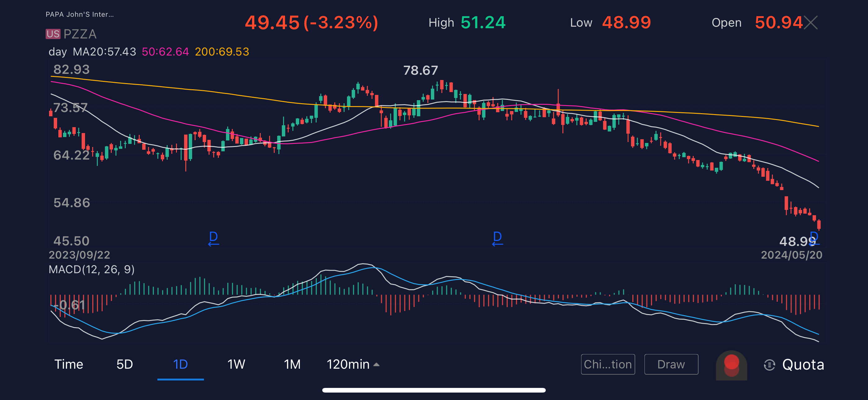
Task: Tap the middle dividend D marker
Action: coord(497,238)
